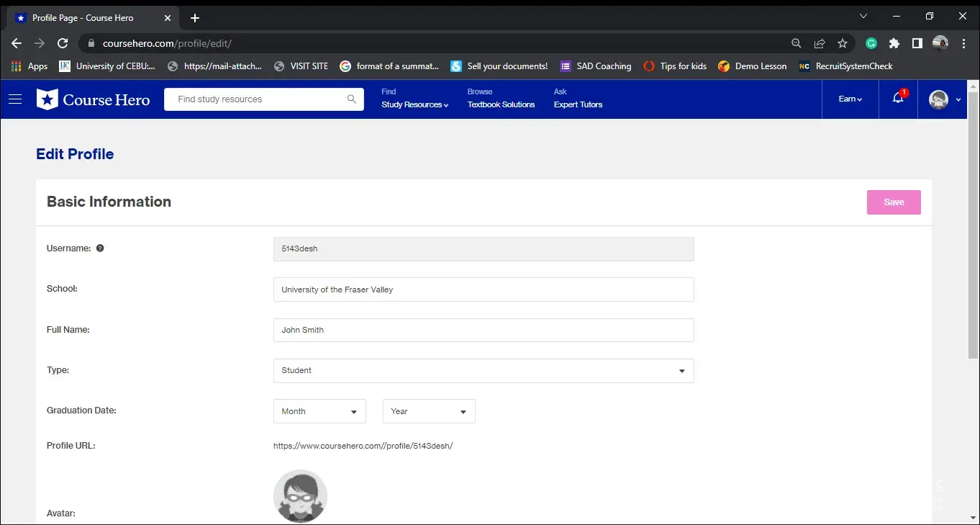
Task: Open the SAD Coaching bookmark
Action: pos(596,66)
